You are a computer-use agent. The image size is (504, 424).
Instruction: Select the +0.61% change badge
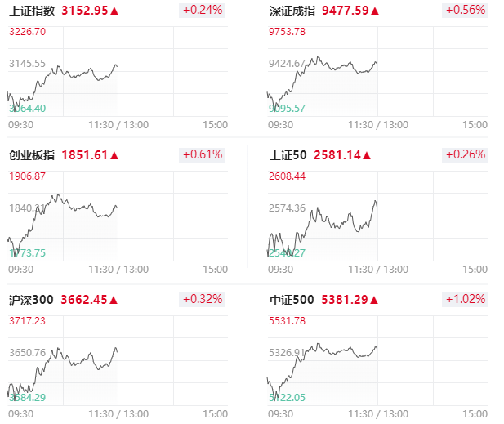coord(203,154)
